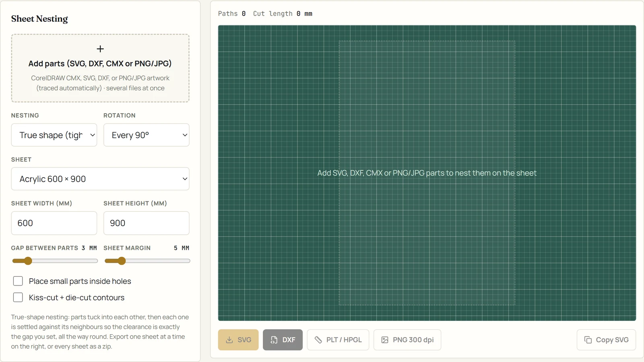This screenshot has width=644, height=362.
Task: Click the Cut length readout
Action: pyautogui.click(x=283, y=14)
